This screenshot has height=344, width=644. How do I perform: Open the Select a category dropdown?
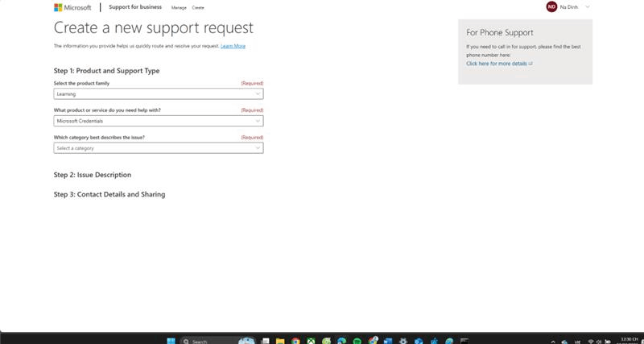(159, 148)
